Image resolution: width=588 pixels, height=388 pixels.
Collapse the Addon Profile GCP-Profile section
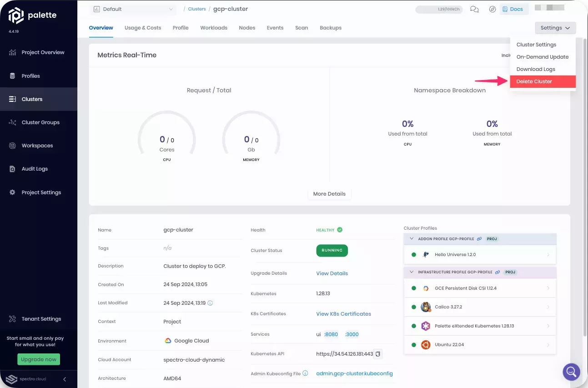point(412,239)
